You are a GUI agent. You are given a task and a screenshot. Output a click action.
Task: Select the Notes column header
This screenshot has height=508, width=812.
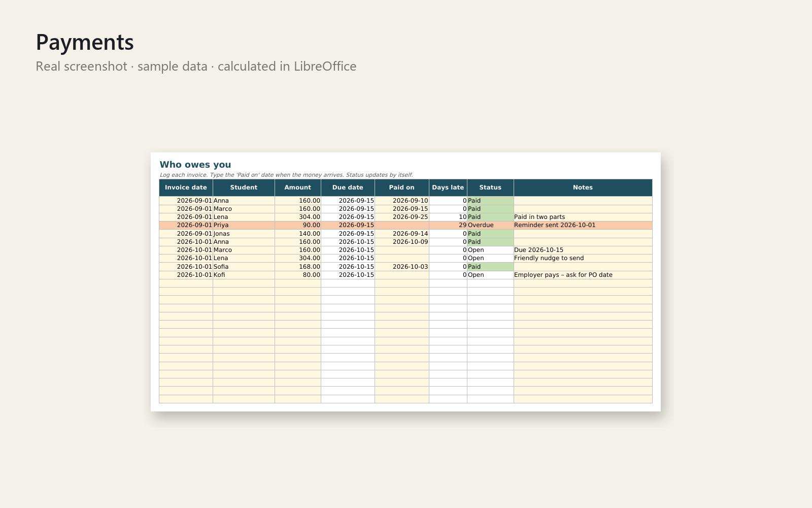pyautogui.click(x=583, y=187)
